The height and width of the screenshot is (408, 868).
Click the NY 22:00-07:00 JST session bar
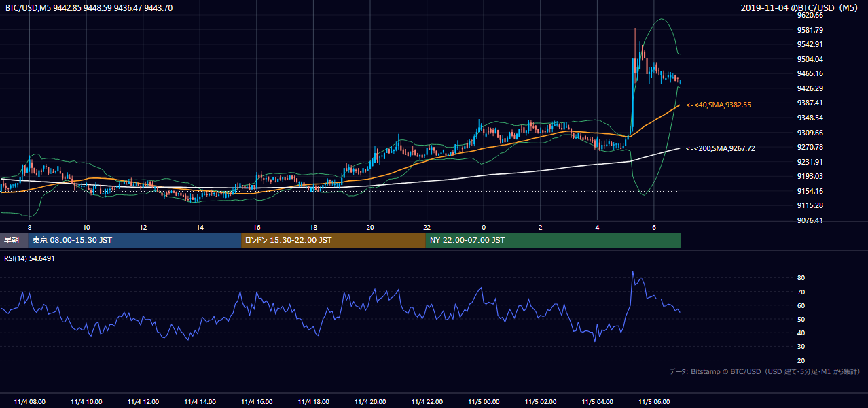pyautogui.click(x=554, y=240)
